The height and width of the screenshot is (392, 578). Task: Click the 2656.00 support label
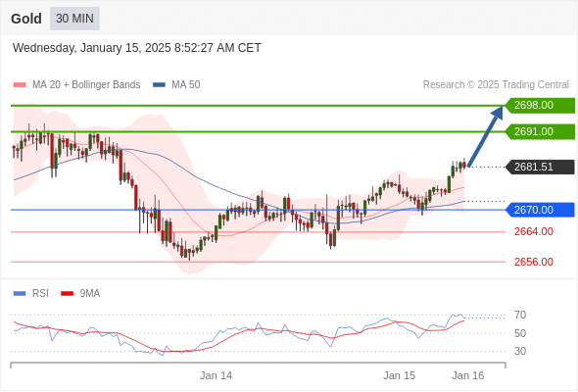click(x=534, y=262)
